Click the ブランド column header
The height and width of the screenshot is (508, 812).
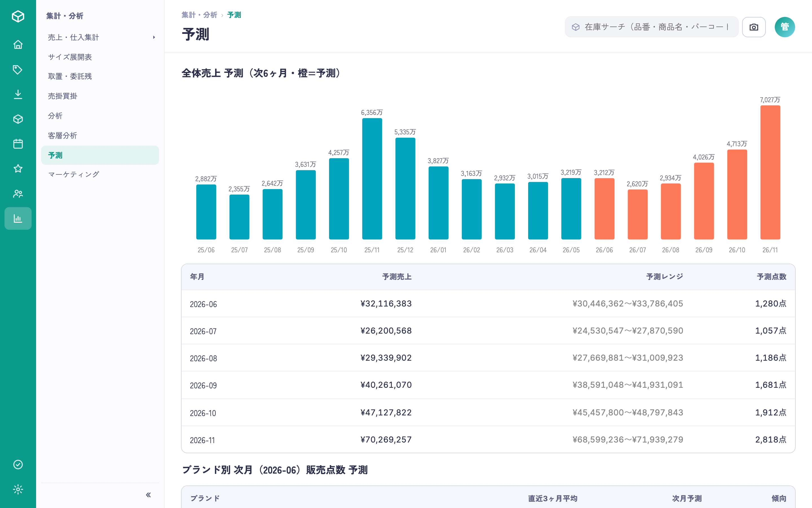[205, 498]
